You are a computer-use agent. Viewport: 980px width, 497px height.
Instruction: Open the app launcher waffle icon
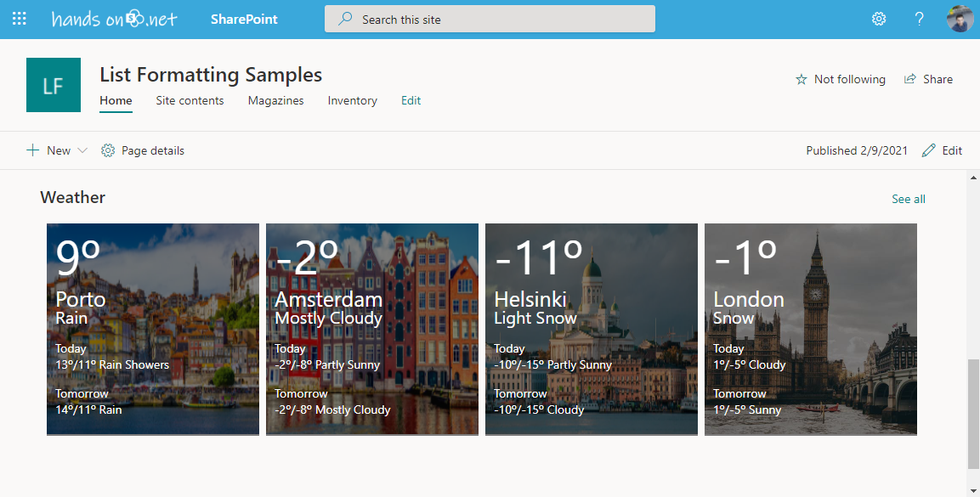[x=19, y=19]
